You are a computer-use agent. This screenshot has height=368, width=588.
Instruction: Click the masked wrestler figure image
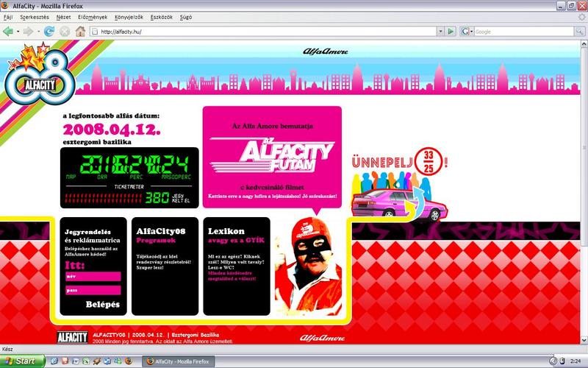(x=308, y=266)
